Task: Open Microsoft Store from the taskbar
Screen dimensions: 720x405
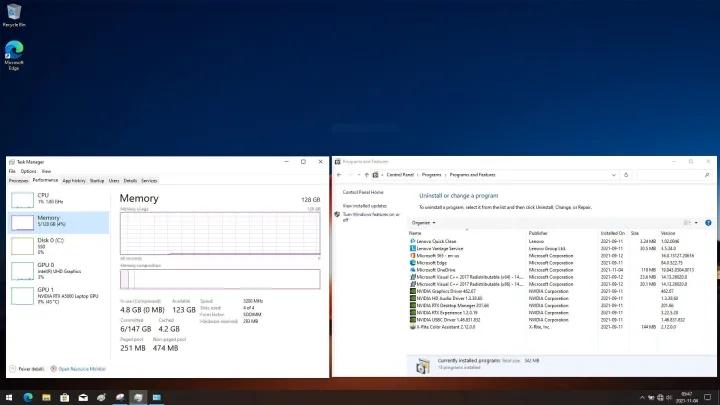Action: pyautogui.click(x=64, y=397)
